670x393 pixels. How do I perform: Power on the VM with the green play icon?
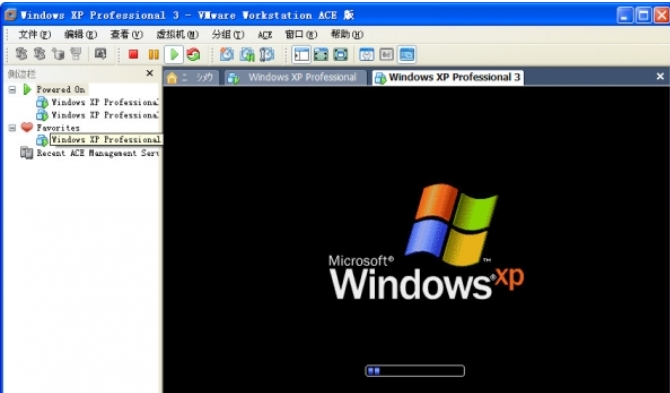[x=174, y=54]
